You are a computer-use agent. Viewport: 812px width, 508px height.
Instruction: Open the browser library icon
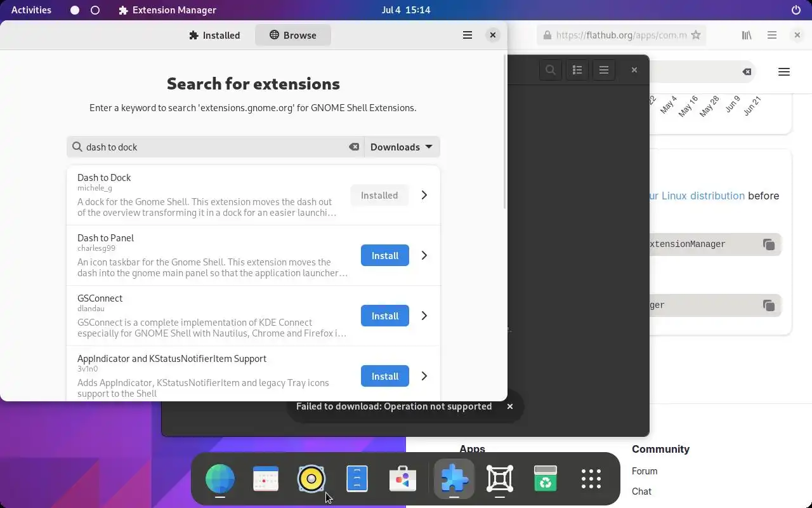(747, 36)
